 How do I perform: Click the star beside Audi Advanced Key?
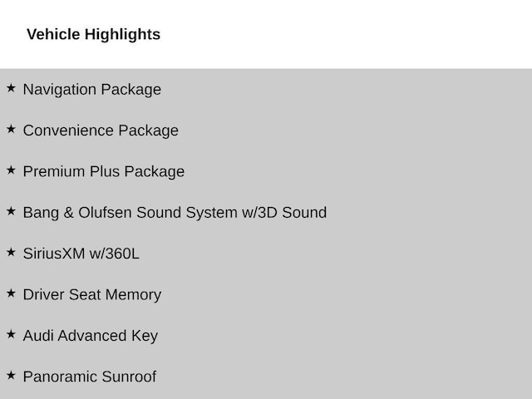[x=11, y=334]
